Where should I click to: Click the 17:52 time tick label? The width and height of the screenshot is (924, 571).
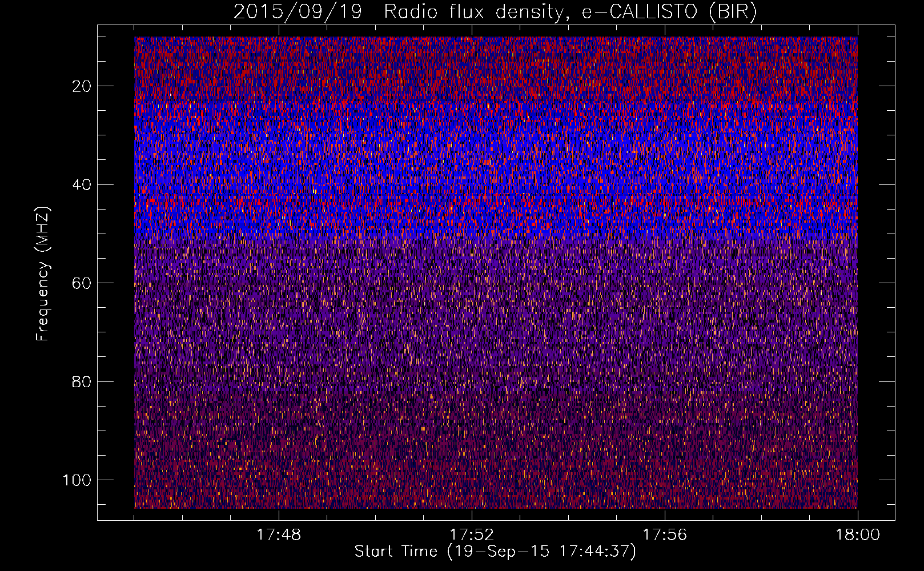(x=472, y=535)
